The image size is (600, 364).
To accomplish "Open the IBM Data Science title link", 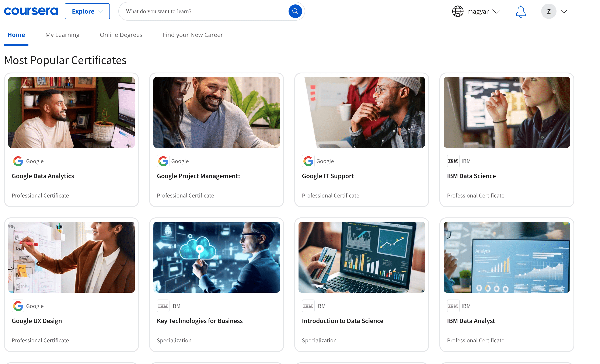I will pos(471,176).
